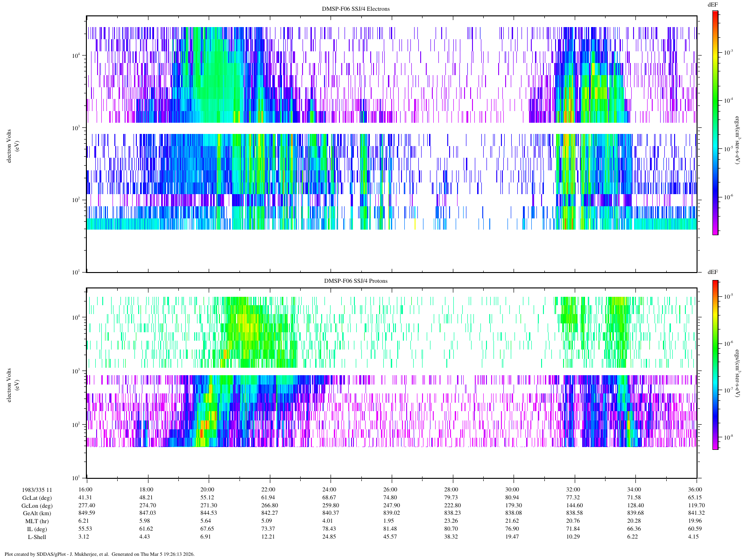The image size is (747, 560).
Task: Click the DMSP-F06 SSJ/4 Protons plot title
Action: coord(356,281)
